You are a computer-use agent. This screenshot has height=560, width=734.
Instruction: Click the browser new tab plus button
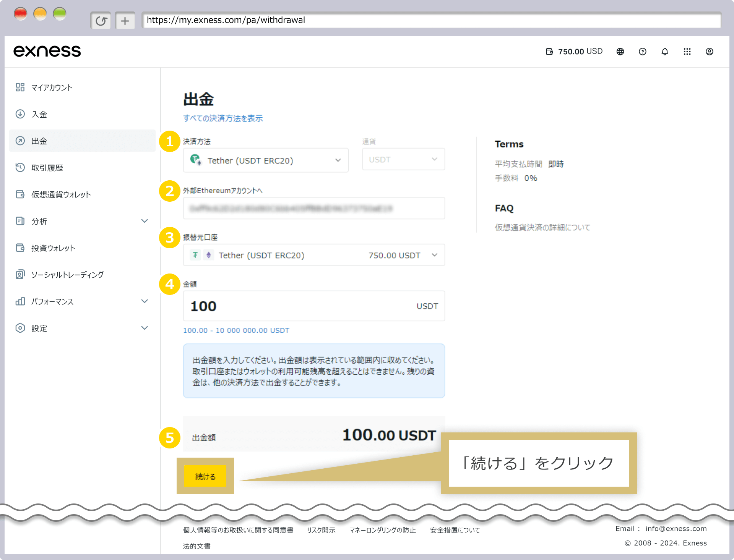(125, 21)
